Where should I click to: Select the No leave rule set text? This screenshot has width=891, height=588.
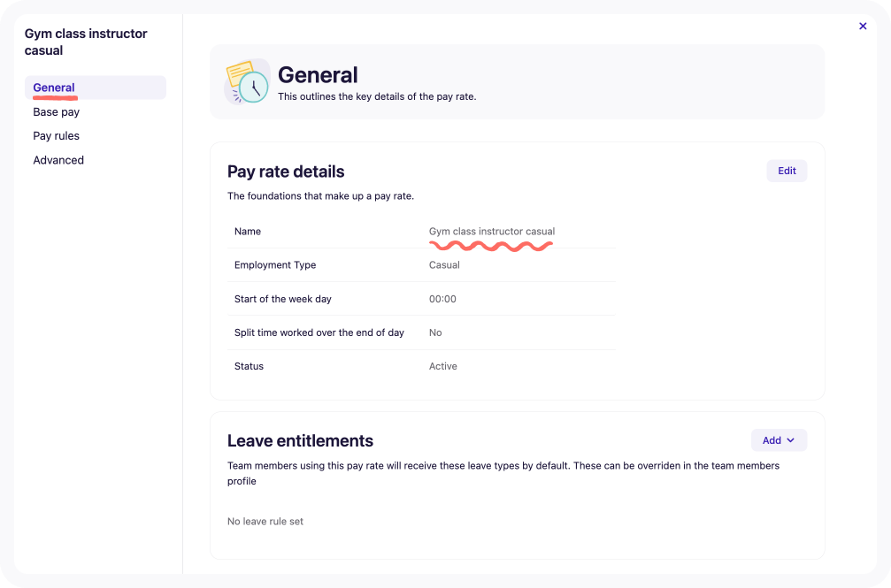(265, 521)
